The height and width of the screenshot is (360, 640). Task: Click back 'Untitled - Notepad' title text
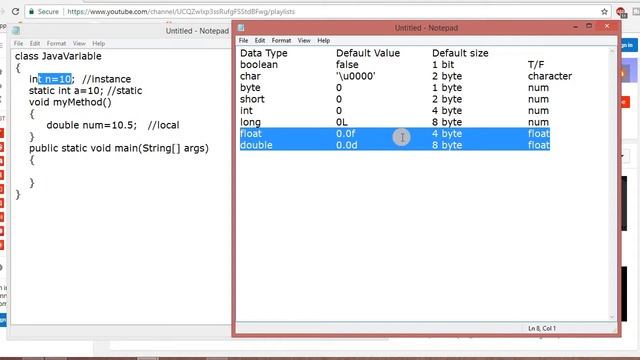pos(197,31)
